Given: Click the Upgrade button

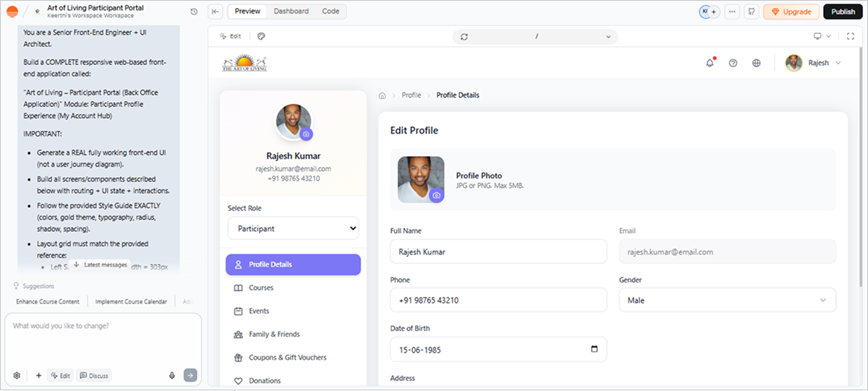Looking at the screenshot, I should click(x=791, y=12).
